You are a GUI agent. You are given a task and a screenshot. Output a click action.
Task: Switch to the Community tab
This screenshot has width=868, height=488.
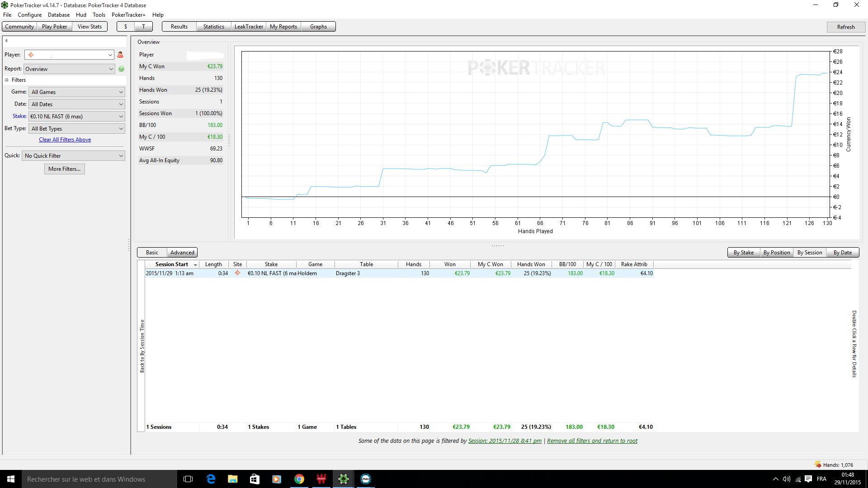[x=19, y=27]
